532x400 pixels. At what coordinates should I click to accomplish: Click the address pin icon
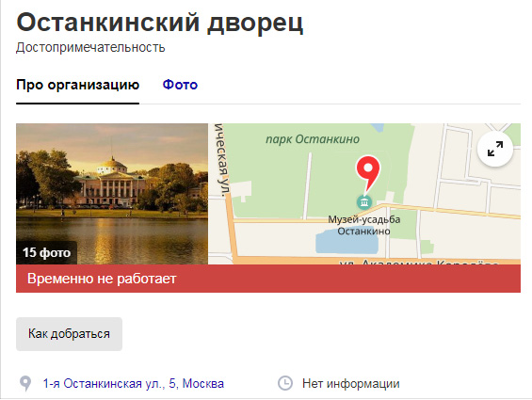(x=25, y=384)
